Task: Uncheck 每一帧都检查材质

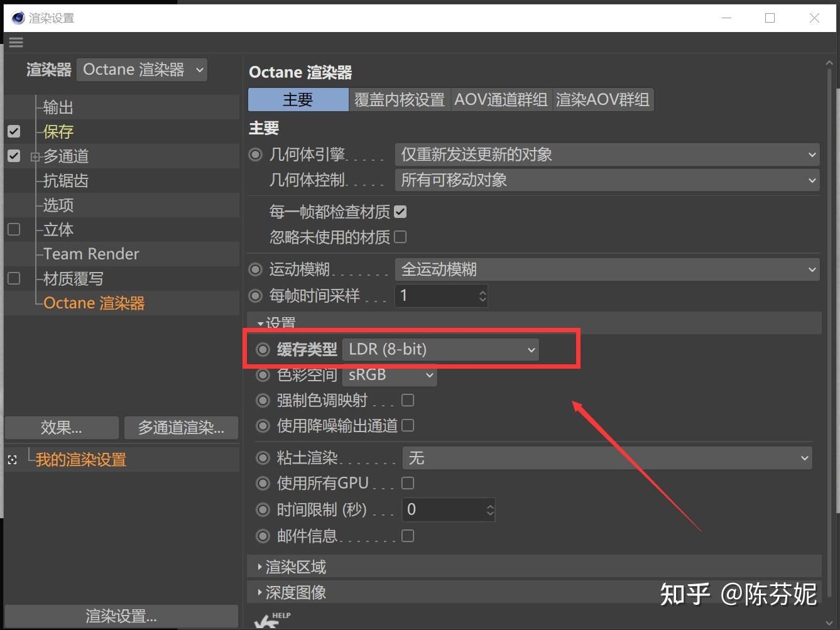Action: click(400, 212)
